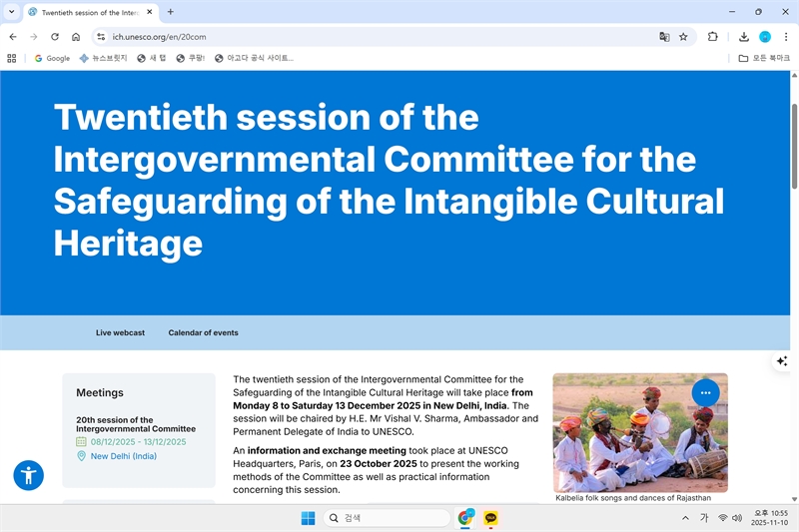Open the Chrome three-dot menu
This screenshot has height=532, width=799.
785,37
